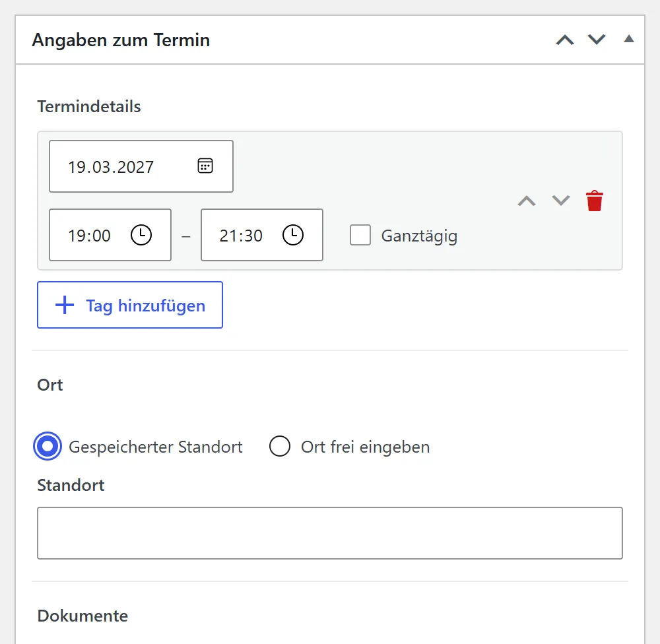Edit the start time field 19:00
Viewport: 660px width, 644px height.
pos(110,235)
